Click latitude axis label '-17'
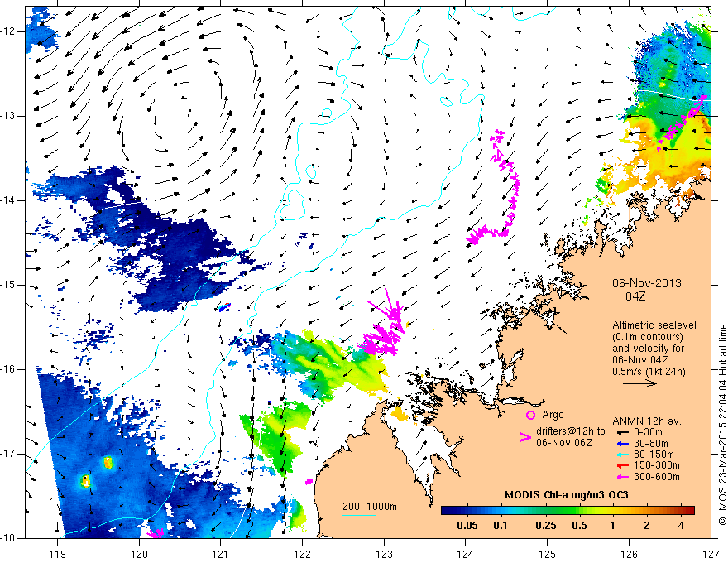 8,454
